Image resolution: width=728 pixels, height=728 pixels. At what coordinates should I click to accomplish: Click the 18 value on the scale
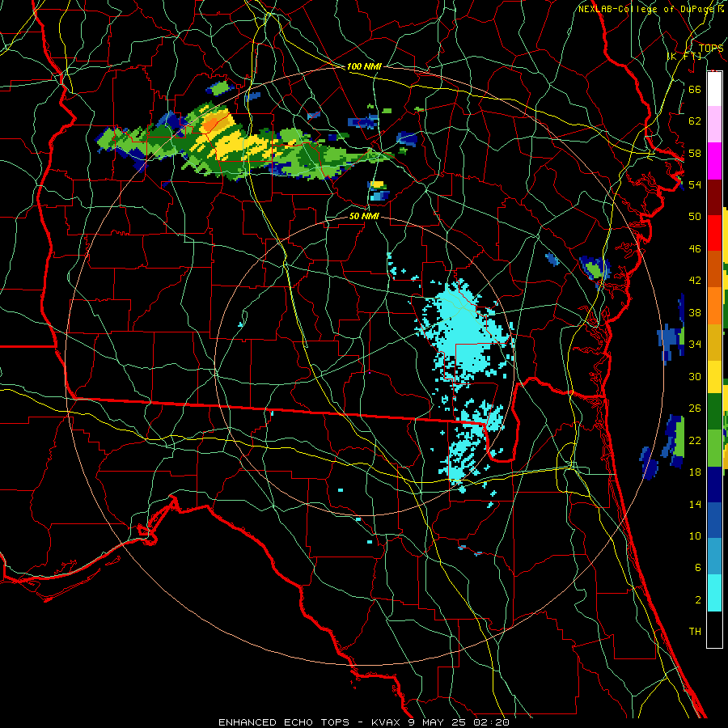tap(695, 472)
